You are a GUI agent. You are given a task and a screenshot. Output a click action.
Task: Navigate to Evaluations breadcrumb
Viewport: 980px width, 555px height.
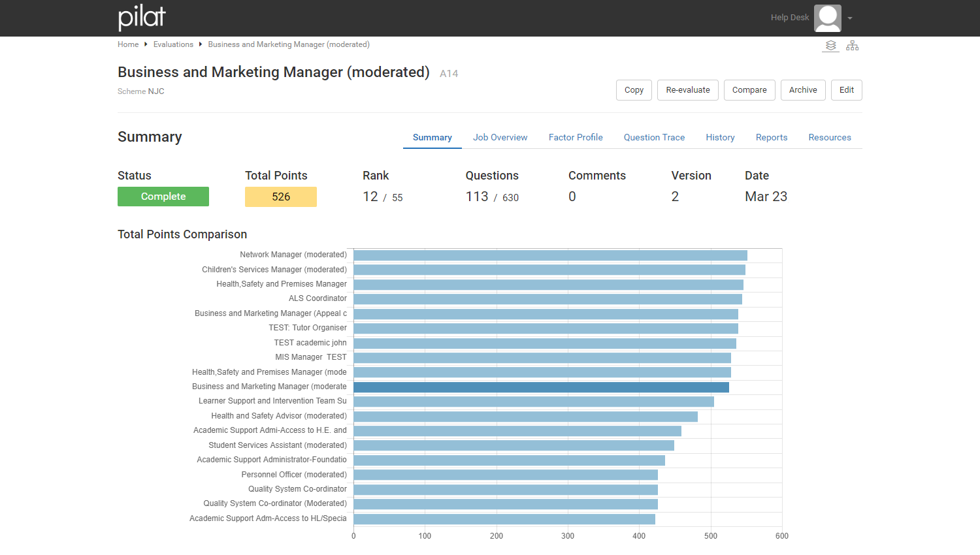pos(173,44)
